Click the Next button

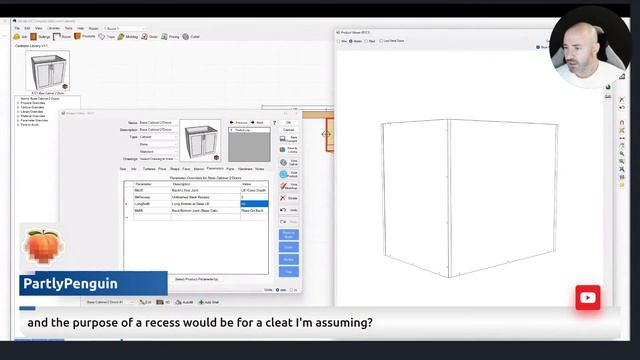(258, 123)
